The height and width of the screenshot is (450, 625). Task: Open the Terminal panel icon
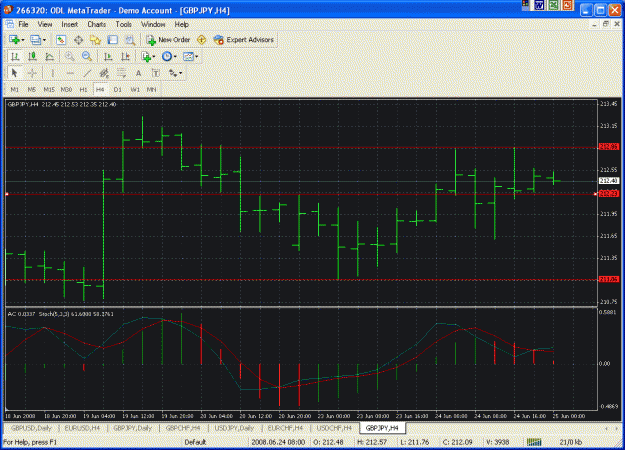(113, 40)
